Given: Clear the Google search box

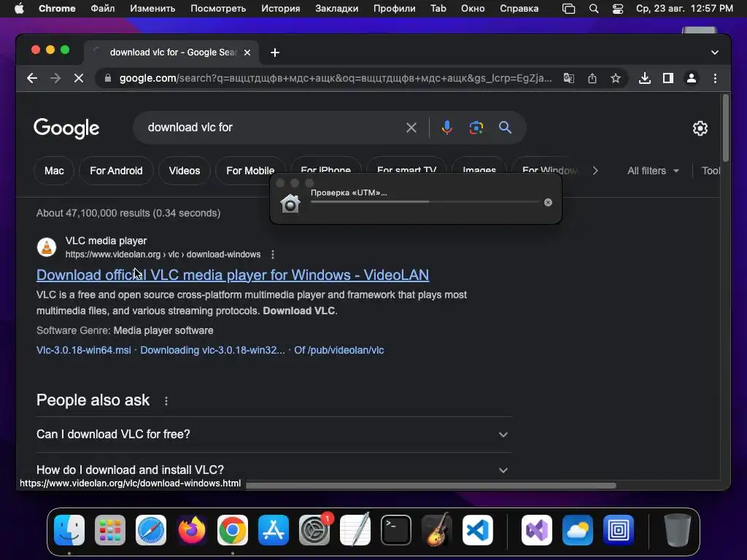Looking at the screenshot, I should coord(411,128).
